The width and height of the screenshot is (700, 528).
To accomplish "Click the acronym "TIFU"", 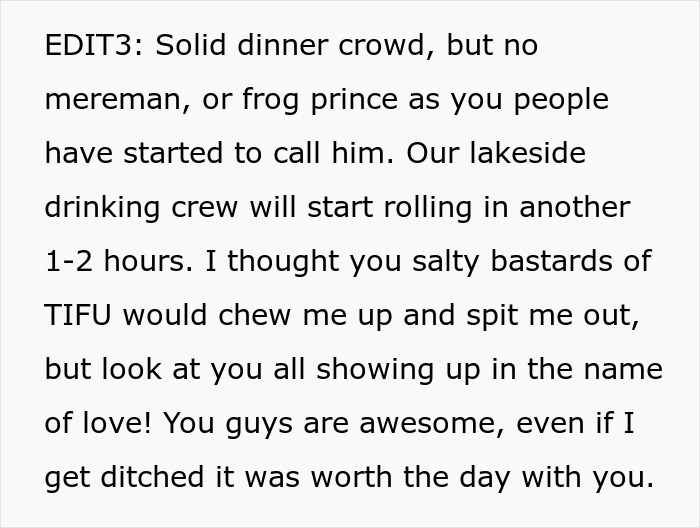I will tap(79, 315).
